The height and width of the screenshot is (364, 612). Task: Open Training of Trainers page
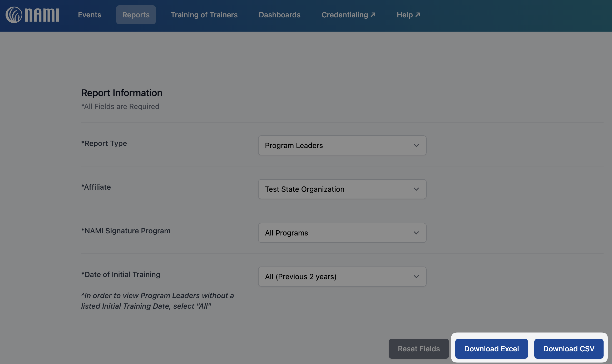(204, 15)
